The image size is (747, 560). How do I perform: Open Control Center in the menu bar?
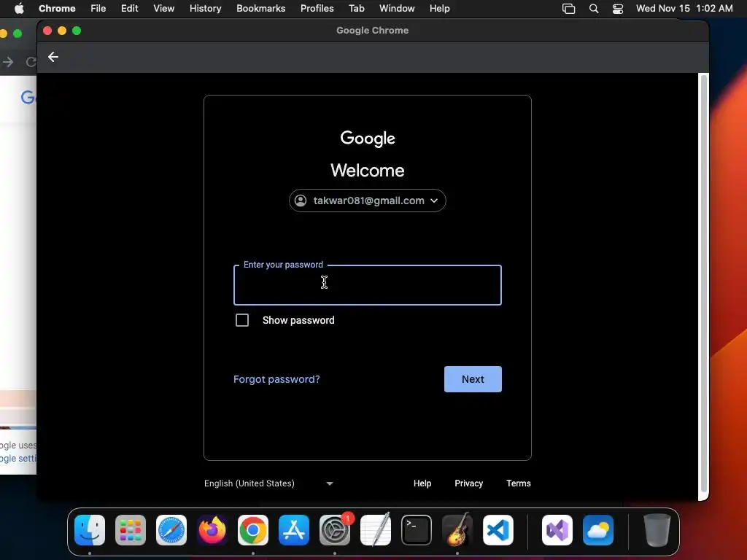point(618,9)
